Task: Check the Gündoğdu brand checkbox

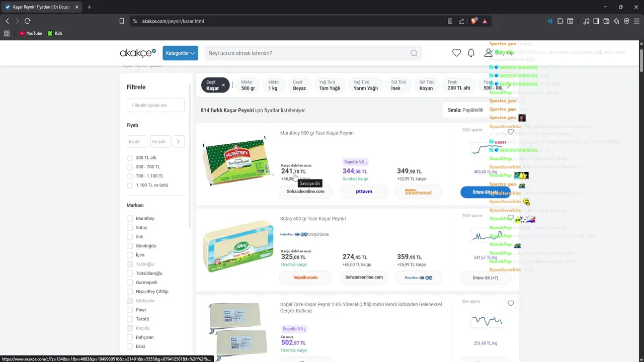Action: pyautogui.click(x=130, y=246)
